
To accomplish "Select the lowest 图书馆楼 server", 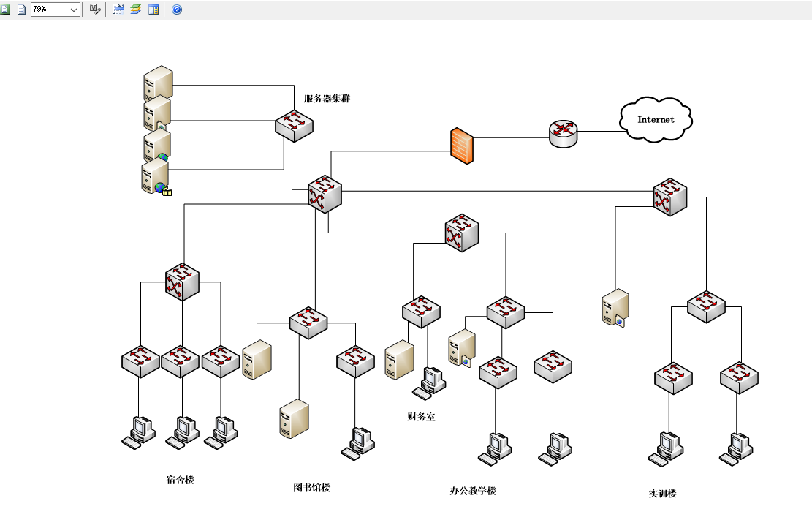I will pos(294,418).
